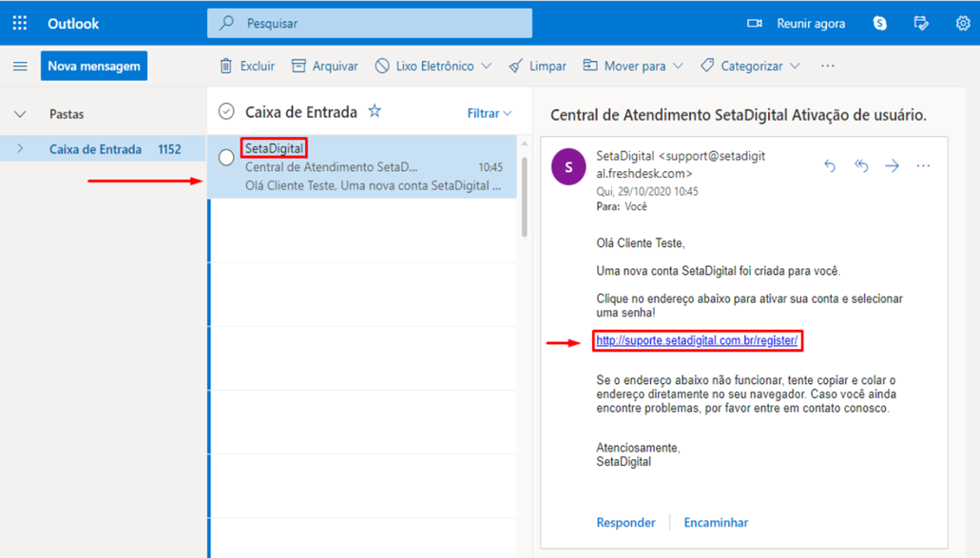
Task: Open more toolbar options ellipsis
Action: click(828, 66)
